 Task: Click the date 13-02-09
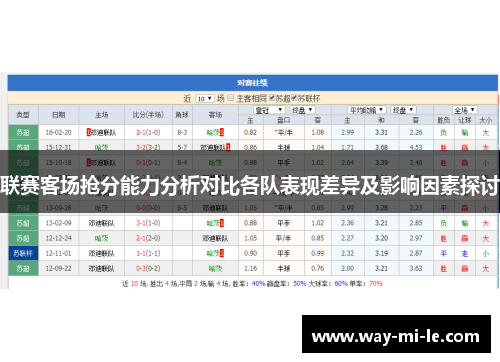tap(59, 223)
